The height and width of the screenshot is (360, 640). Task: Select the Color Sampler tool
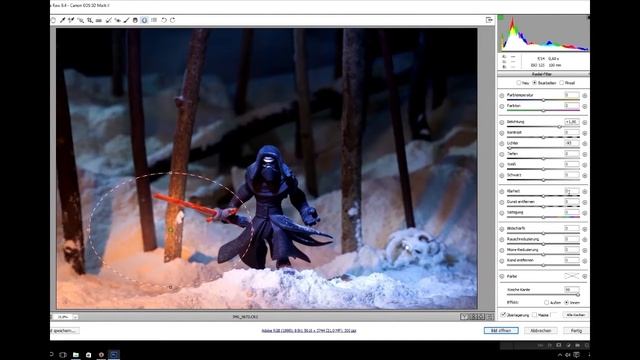[71, 20]
